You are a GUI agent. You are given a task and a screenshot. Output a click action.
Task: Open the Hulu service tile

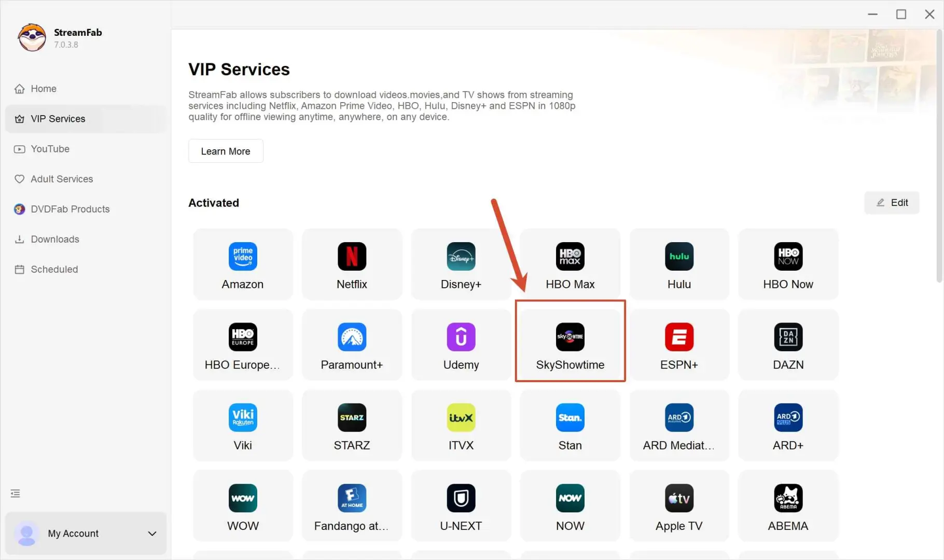click(x=679, y=264)
